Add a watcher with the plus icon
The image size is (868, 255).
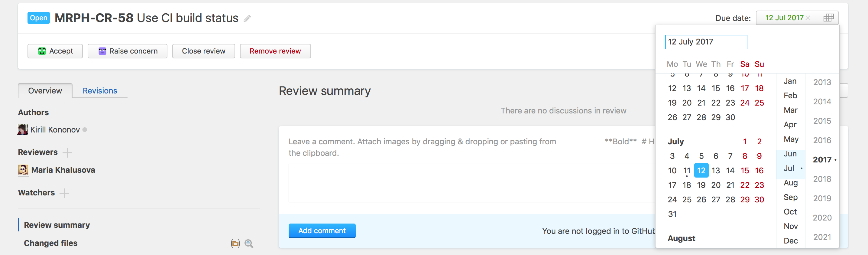64,193
